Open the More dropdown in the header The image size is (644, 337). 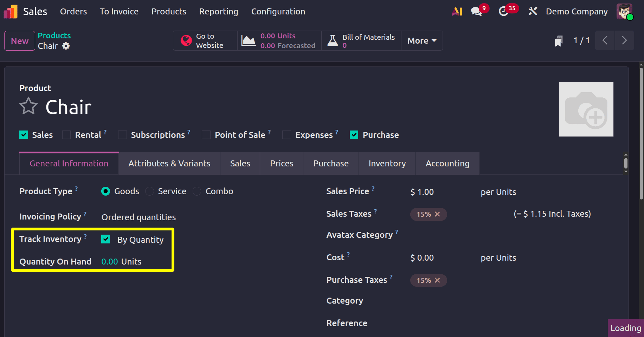pos(421,40)
